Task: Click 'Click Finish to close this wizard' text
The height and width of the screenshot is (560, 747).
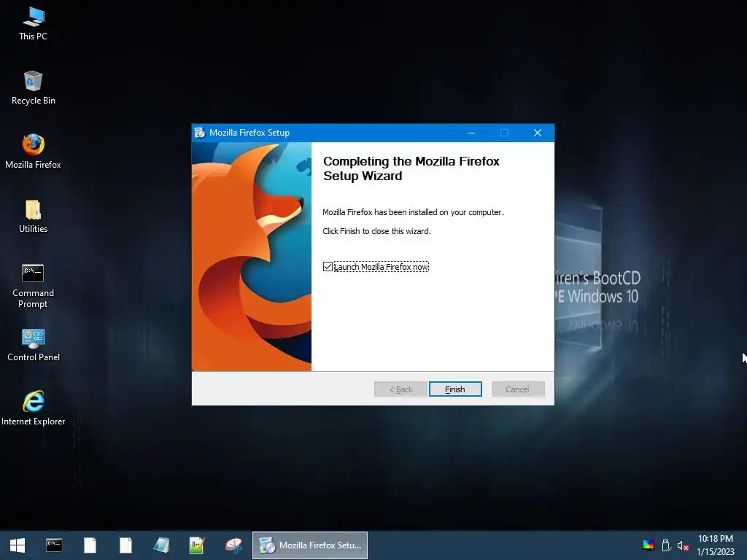Action: point(376,231)
